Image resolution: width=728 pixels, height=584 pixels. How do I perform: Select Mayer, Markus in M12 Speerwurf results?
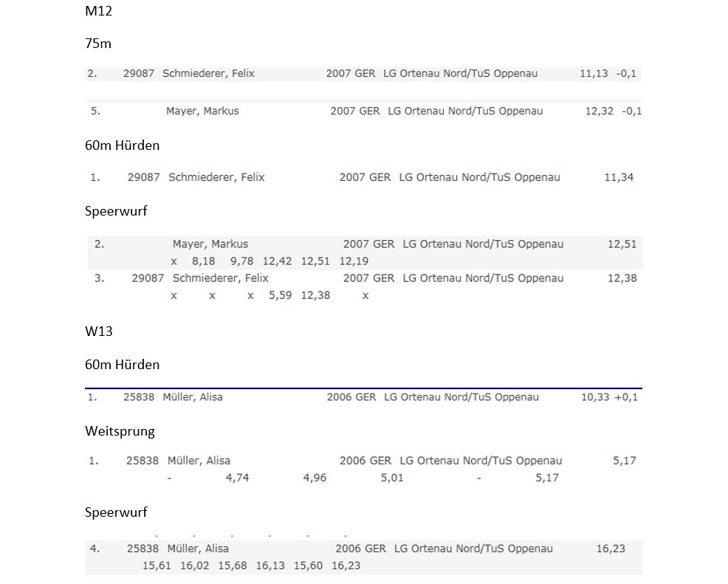[210, 244]
